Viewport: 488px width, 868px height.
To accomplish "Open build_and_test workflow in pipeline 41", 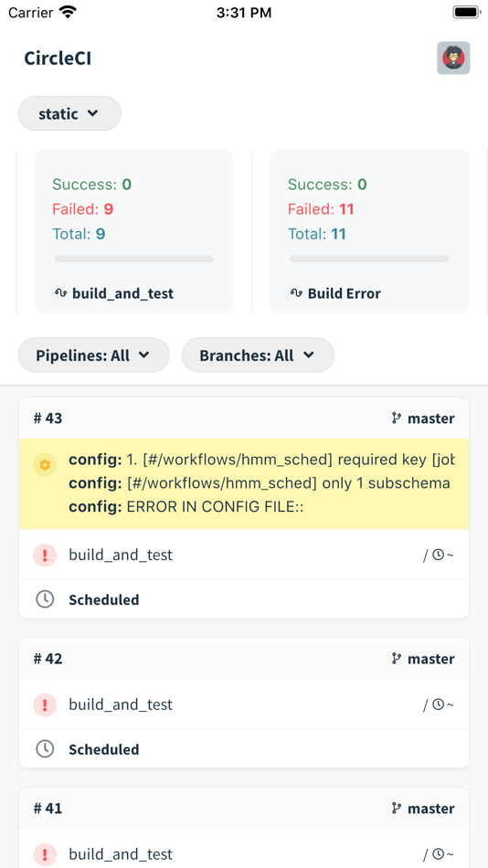I will [x=121, y=854].
